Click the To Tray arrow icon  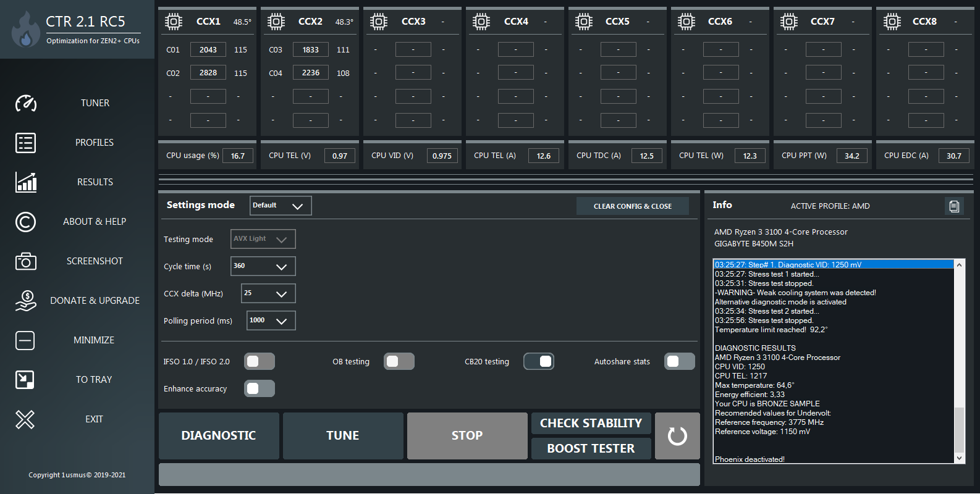pos(25,380)
